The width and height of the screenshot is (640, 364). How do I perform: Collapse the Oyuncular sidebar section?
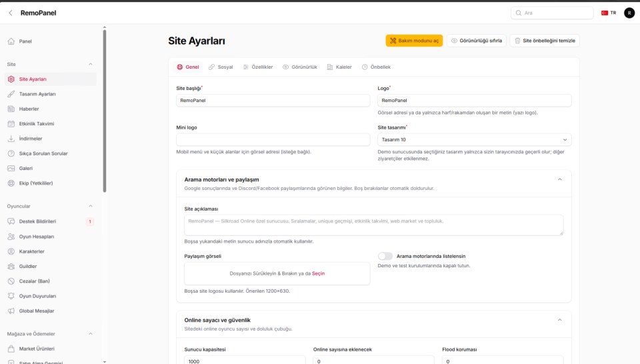(x=91, y=206)
